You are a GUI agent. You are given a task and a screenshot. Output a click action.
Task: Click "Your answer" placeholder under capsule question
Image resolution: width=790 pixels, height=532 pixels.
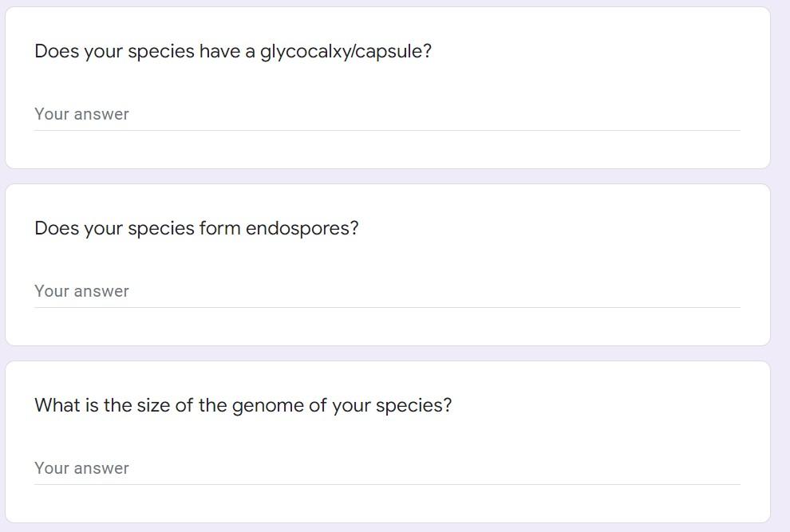click(x=81, y=115)
